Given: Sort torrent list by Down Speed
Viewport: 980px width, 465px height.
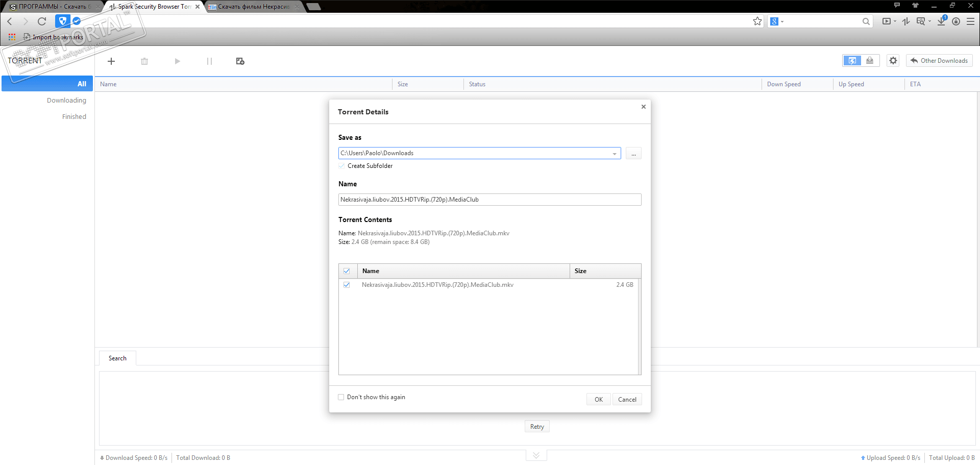Looking at the screenshot, I should 798,84.
